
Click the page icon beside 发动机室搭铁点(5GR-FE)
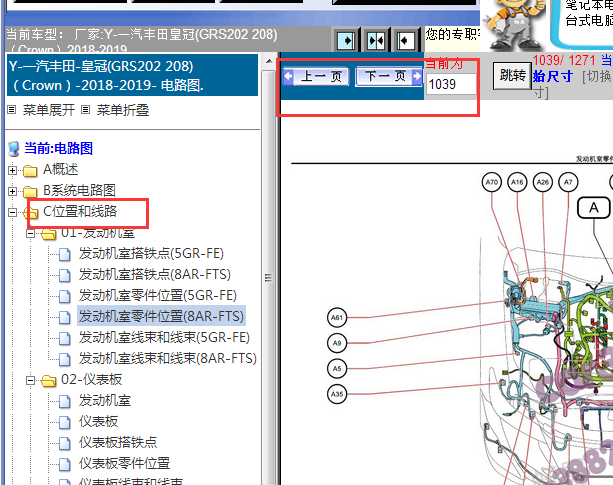pyautogui.click(x=65, y=254)
